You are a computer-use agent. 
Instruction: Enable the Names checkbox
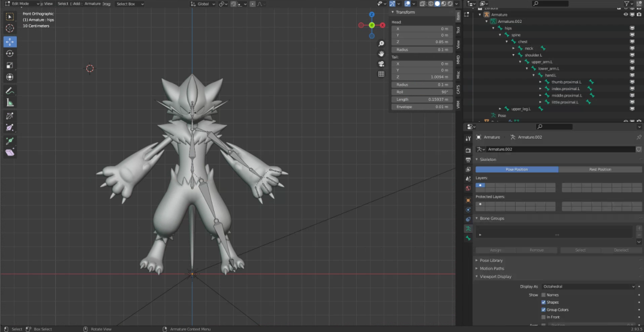coord(543,295)
